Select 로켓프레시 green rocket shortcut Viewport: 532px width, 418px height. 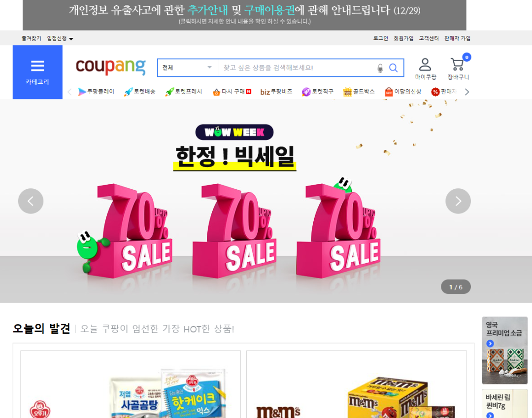coord(184,92)
